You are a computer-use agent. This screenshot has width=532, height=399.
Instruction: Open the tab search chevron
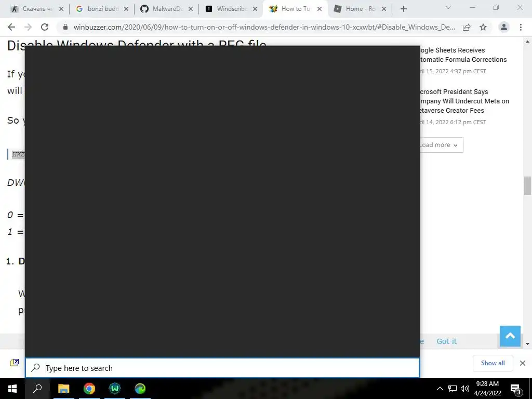(x=448, y=7)
